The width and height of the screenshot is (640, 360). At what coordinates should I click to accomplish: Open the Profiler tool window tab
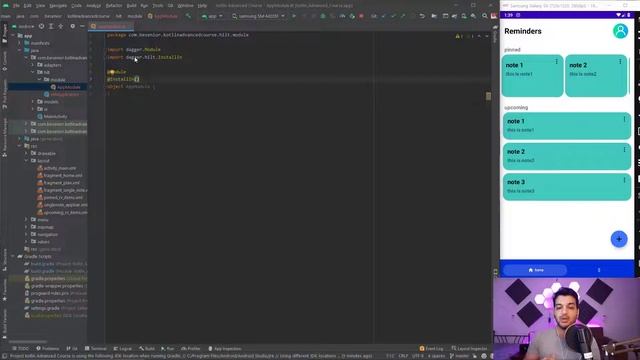191,349
